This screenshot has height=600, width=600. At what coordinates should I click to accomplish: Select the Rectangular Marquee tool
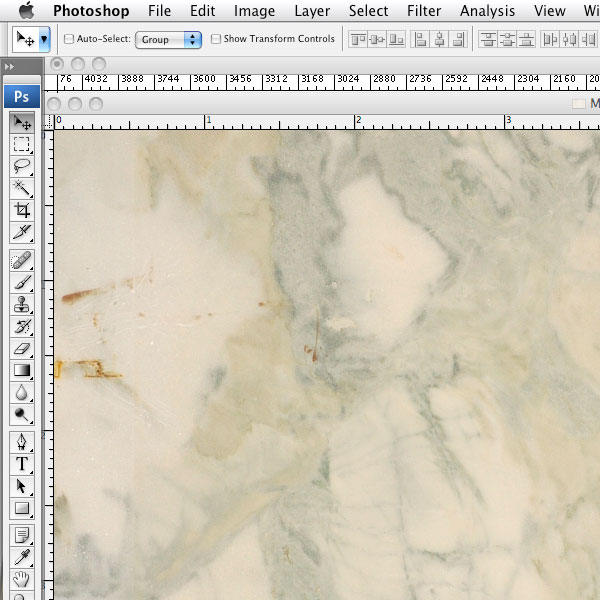click(21, 144)
